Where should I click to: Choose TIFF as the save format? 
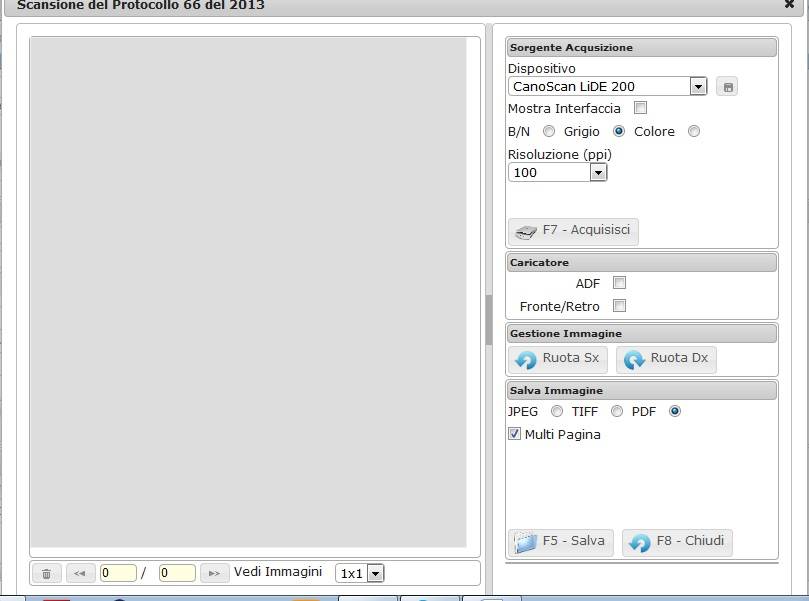[617, 411]
